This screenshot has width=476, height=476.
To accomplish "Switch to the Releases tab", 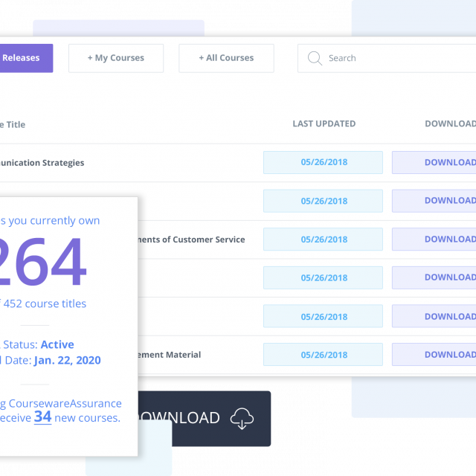I will coord(25,58).
